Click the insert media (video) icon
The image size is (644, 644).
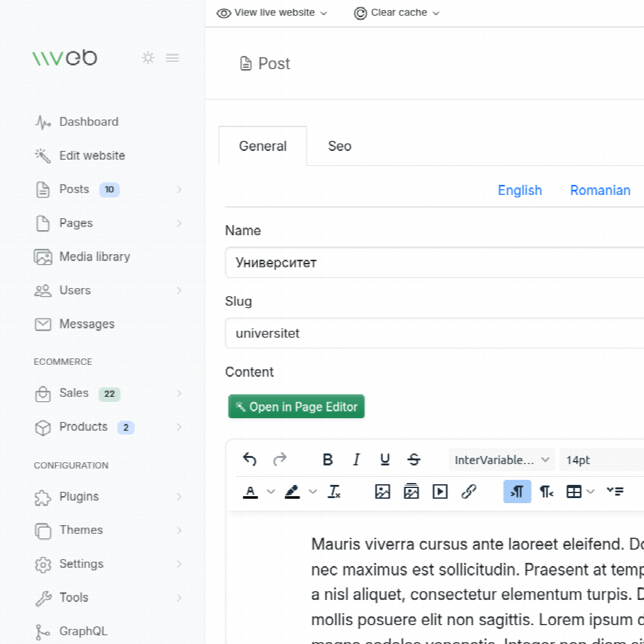[x=440, y=492]
